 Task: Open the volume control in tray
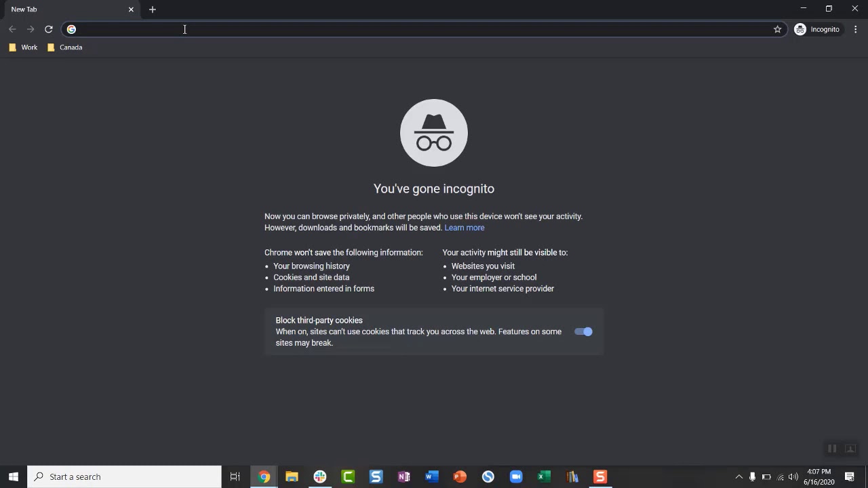click(x=793, y=476)
